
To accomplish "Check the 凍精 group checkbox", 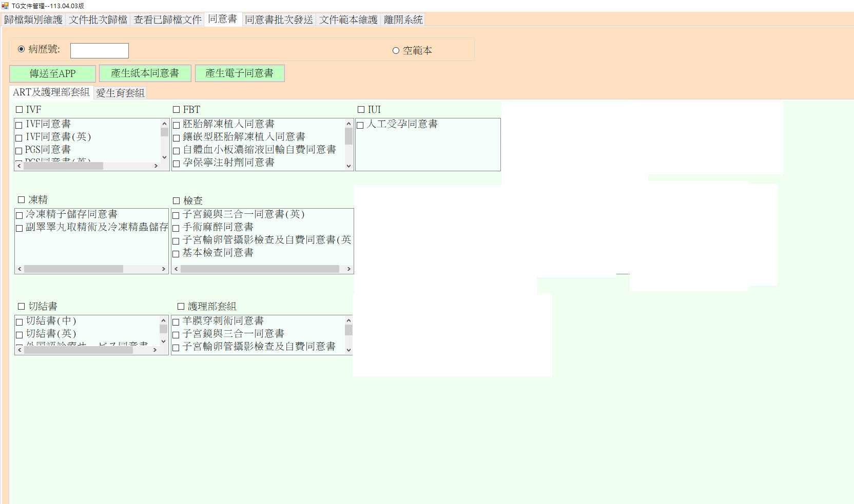I will pos(22,199).
